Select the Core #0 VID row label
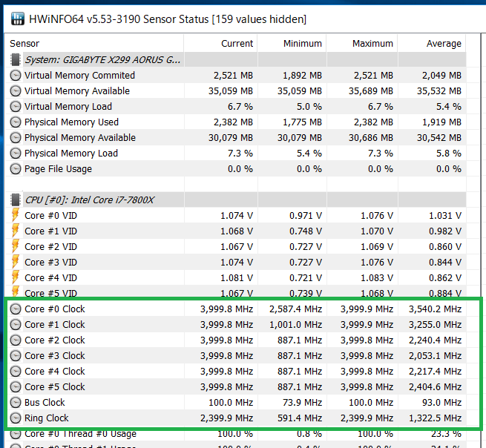This screenshot has height=448, width=486. (x=51, y=215)
